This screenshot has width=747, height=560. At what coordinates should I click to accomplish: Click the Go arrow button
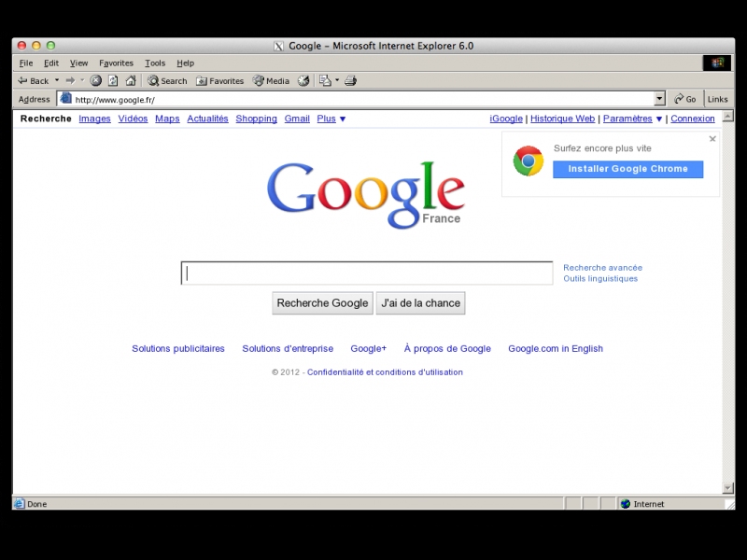pos(685,99)
